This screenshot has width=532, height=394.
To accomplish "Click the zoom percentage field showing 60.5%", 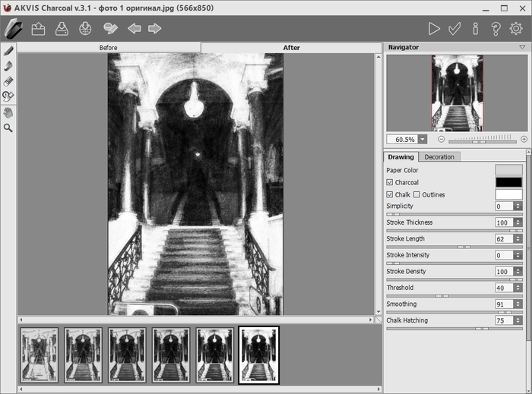I will point(403,139).
